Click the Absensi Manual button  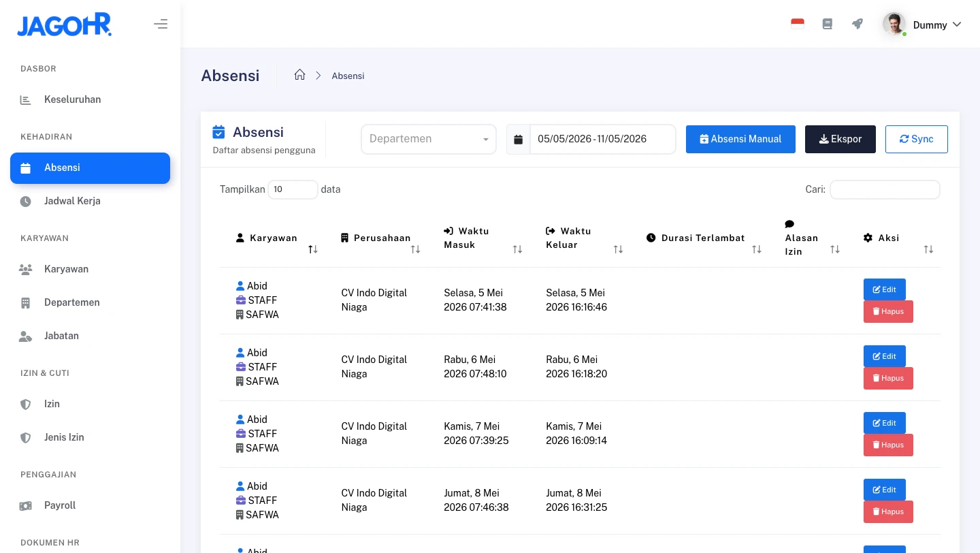coord(740,139)
